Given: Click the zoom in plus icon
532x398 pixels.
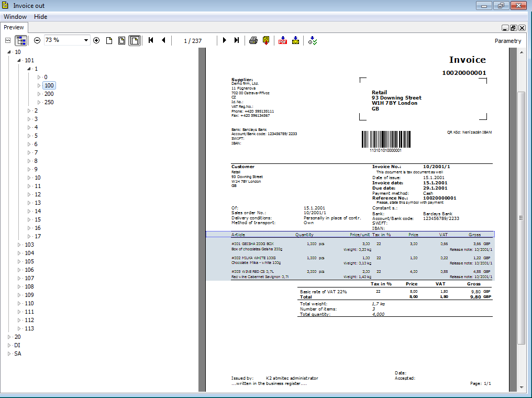Looking at the screenshot, I should pos(96,40).
